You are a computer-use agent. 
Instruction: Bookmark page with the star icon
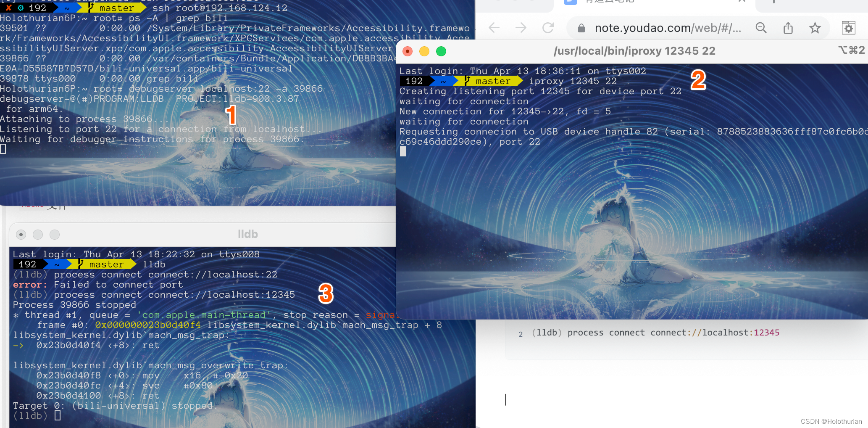[815, 28]
